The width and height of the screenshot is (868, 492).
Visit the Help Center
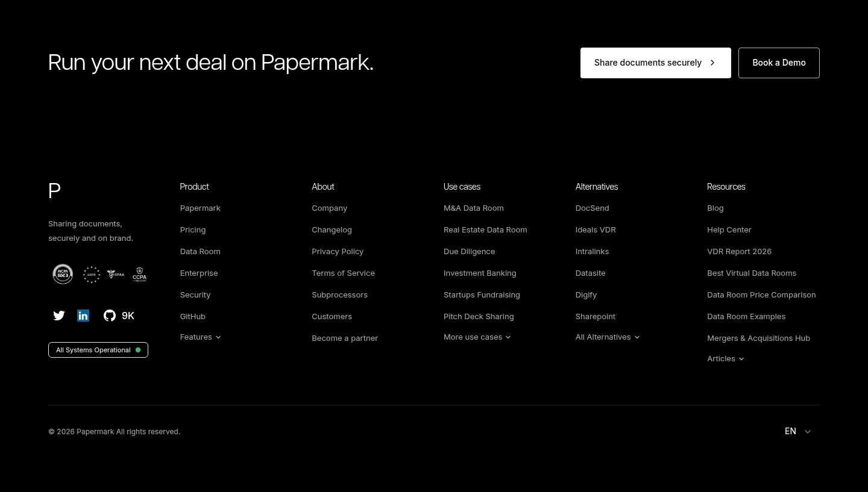(x=729, y=229)
